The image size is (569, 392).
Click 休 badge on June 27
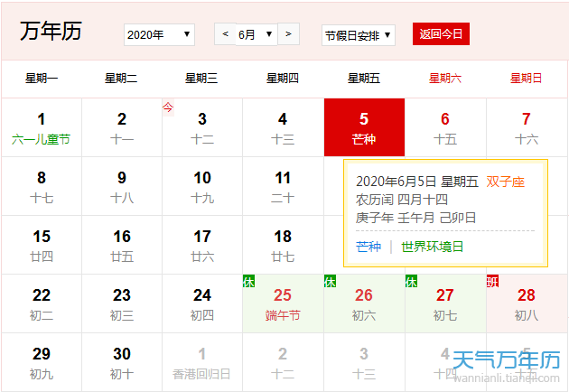coord(411,281)
